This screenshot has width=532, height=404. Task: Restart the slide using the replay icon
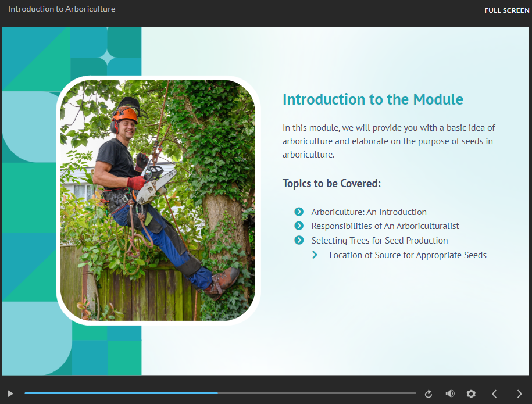click(x=429, y=394)
